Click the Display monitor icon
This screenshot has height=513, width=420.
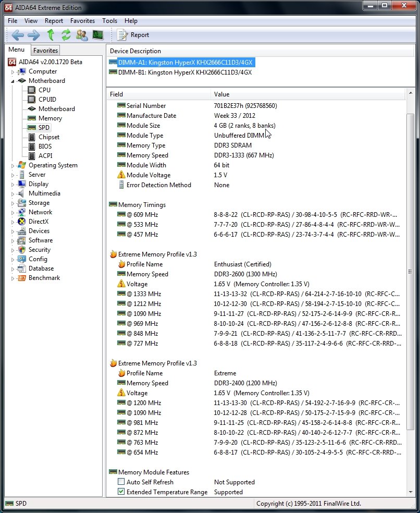coord(22,184)
